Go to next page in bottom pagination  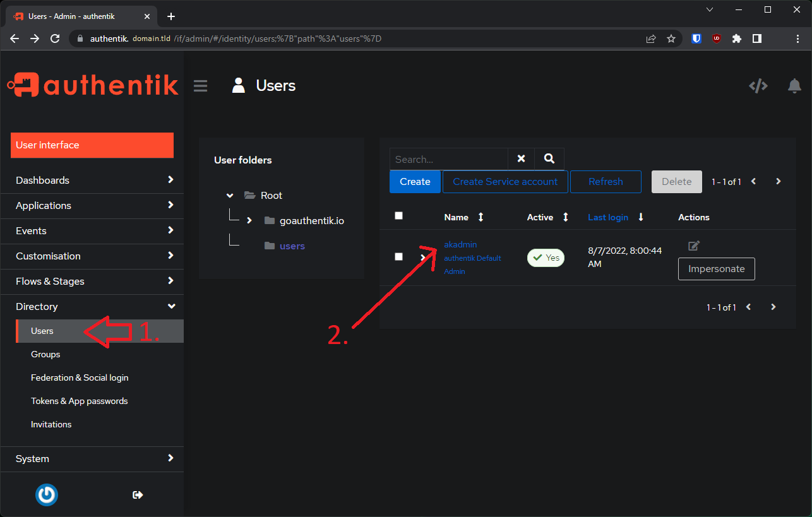[x=773, y=307]
